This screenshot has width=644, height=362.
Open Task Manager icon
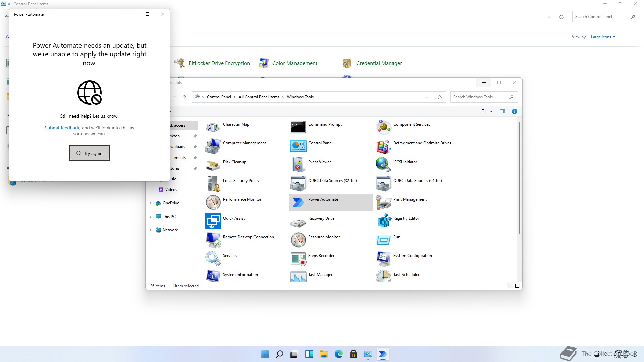coord(298,276)
